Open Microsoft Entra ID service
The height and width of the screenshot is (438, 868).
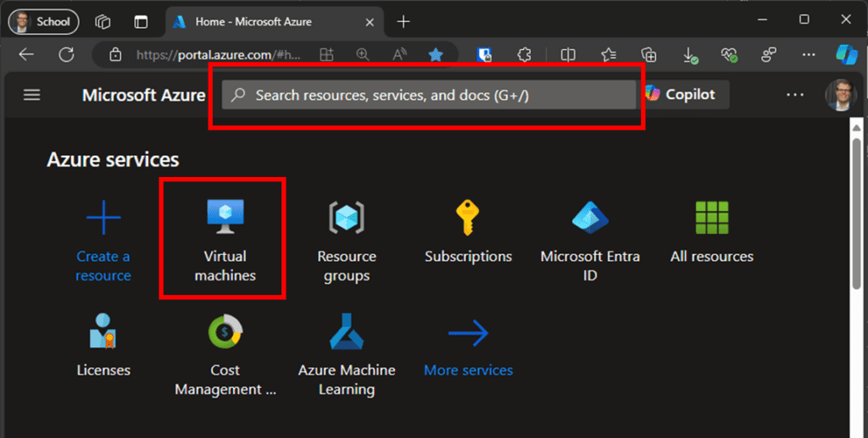(590, 241)
